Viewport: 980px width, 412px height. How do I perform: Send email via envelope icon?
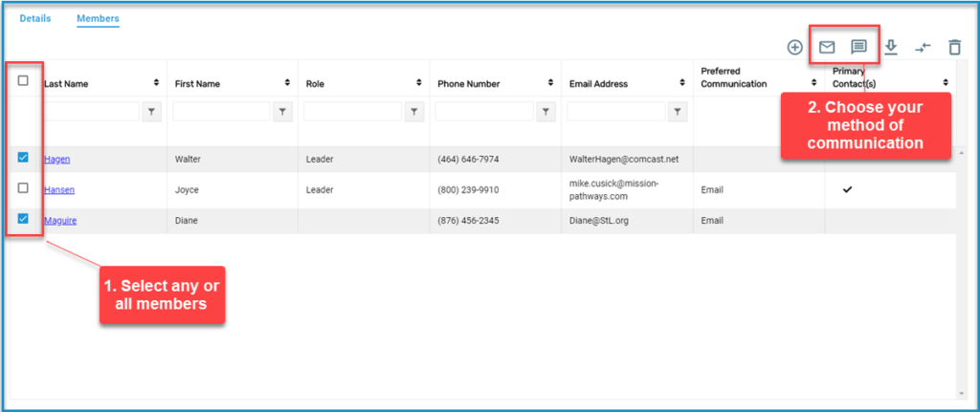[827, 47]
